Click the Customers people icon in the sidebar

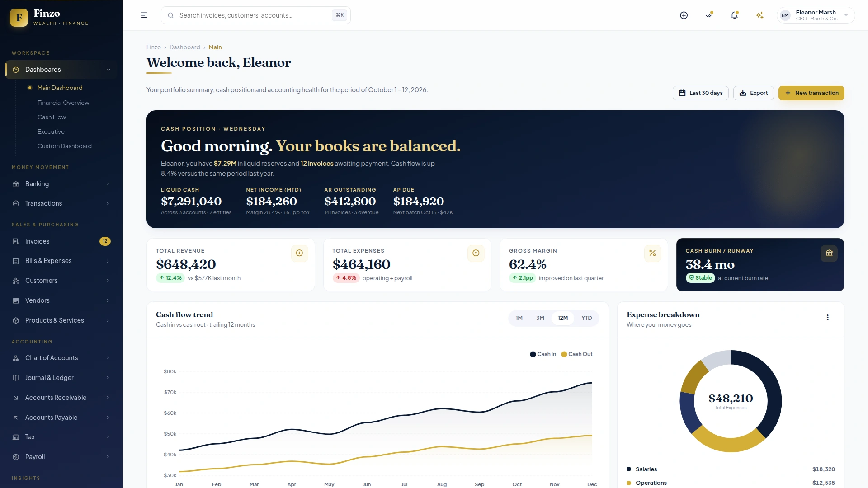[x=16, y=281]
